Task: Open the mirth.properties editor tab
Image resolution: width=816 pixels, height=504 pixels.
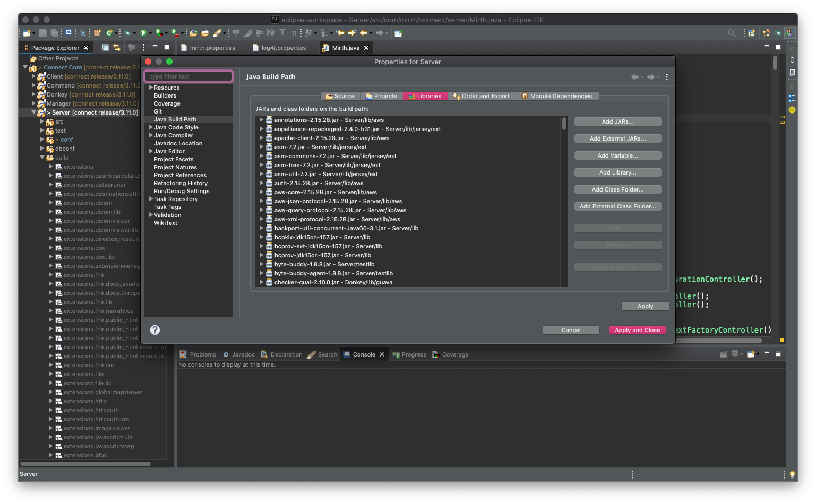Action: click(x=208, y=48)
